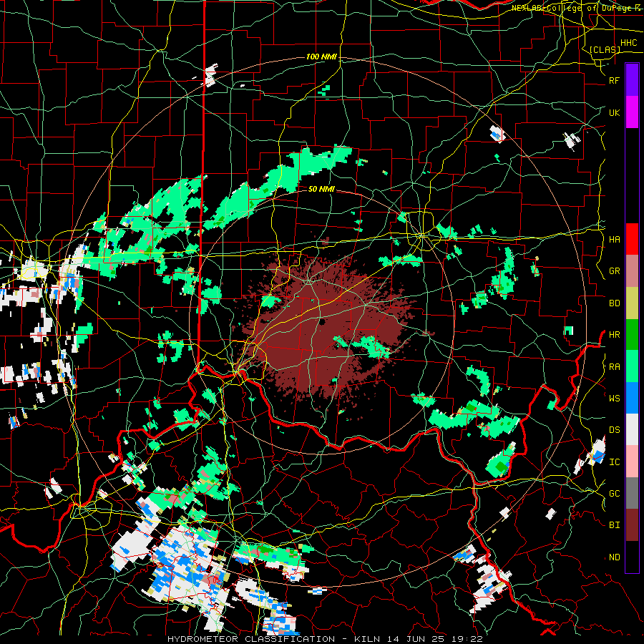The width and height of the screenshot is (644, 644).
Task: Choose the light pink IC legend swatch
Action: [x=632, y=462]
